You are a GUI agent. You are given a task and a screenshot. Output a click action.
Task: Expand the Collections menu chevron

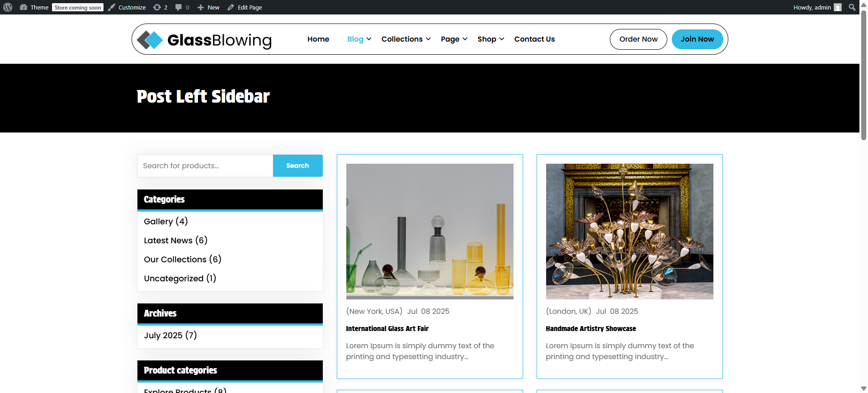pos(428,39)
